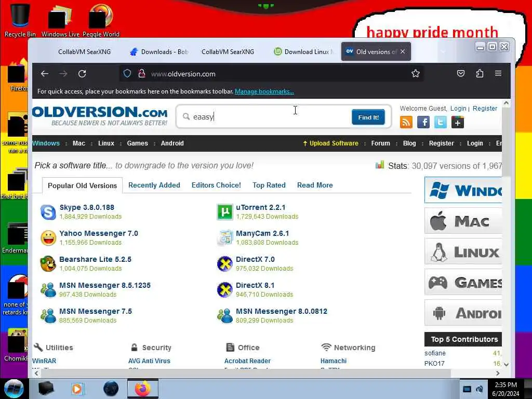Click the Yahoo Messenger smiley icon
Image resolution: width=532 pixels, height=399 pixels.
coord(48,238)
